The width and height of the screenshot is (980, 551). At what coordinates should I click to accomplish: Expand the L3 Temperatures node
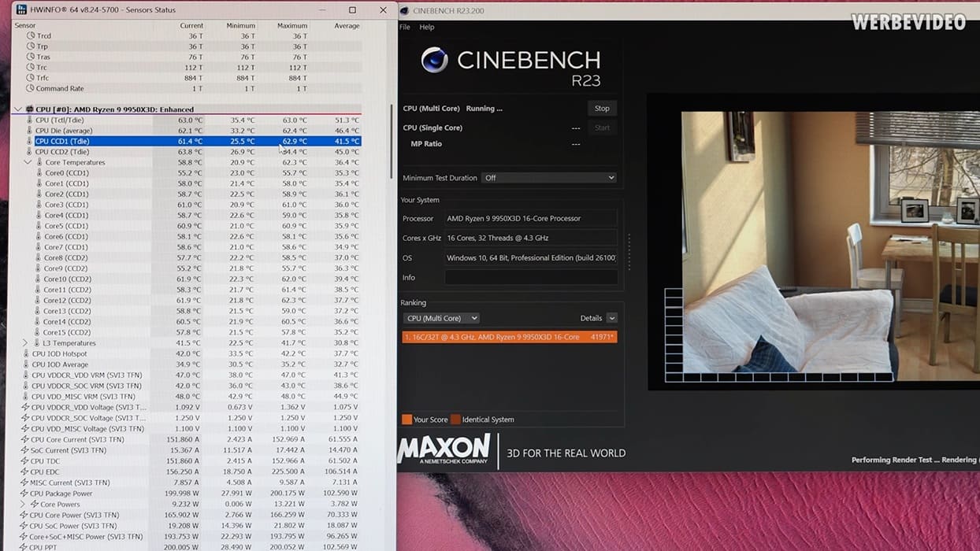click(25, 343)
